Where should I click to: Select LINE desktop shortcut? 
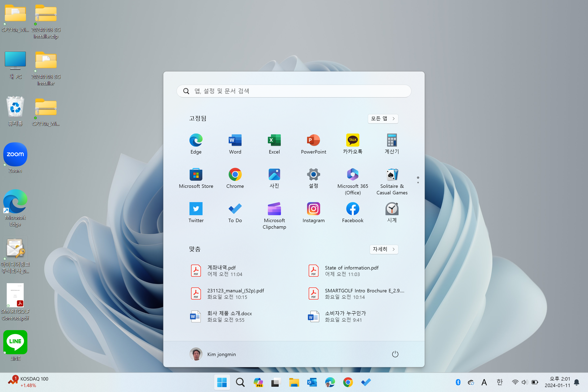pos(15,346)
